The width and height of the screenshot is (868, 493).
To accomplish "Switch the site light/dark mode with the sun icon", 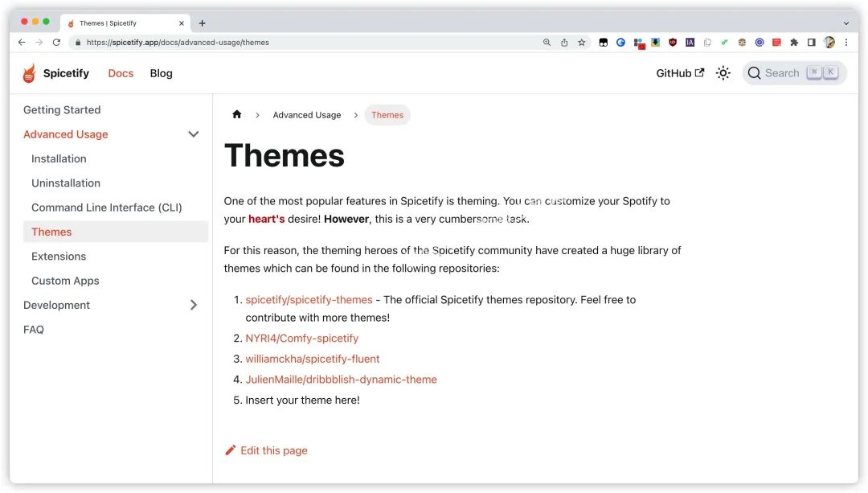I will tap(723, 73).
